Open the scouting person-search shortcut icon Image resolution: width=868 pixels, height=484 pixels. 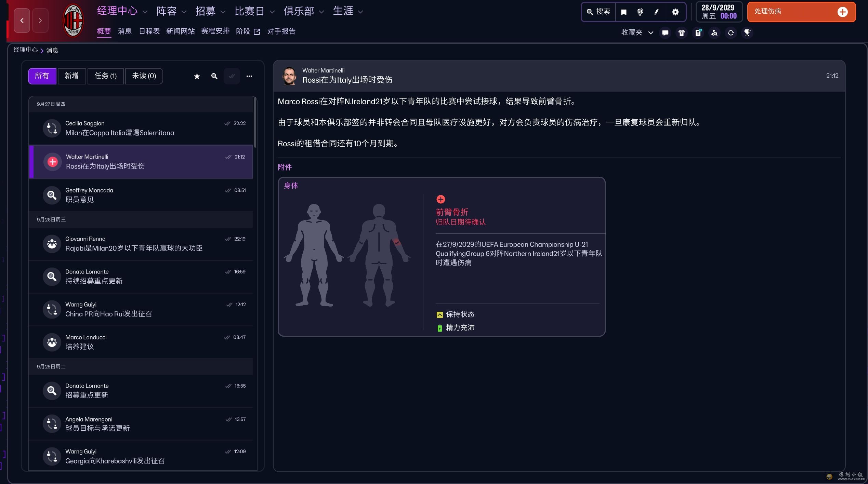pos(714,33)
